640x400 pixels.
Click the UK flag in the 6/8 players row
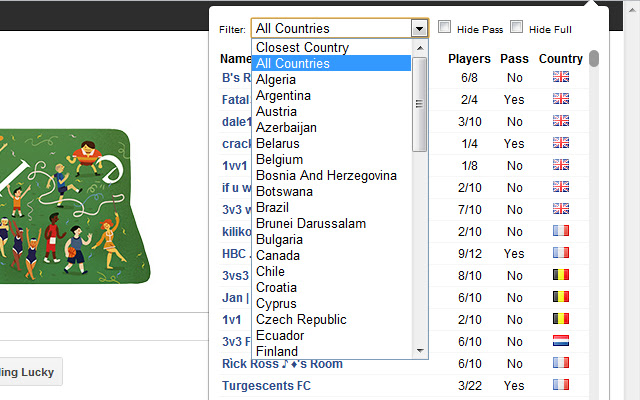coord(561,77)
